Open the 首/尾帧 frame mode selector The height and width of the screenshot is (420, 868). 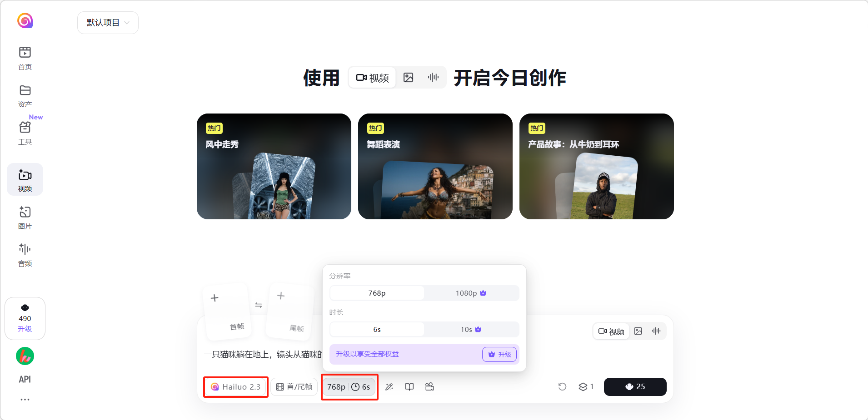(x=294, y=387)
